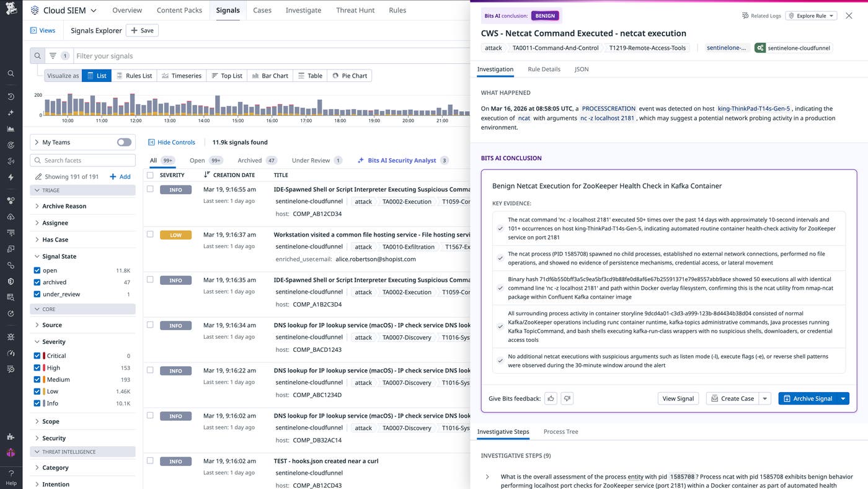Switch visualization to Pie Chart

tap(349, 75)
